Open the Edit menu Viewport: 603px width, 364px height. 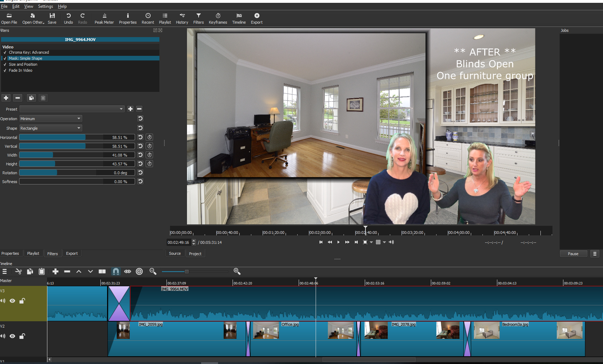coord(16,6)
